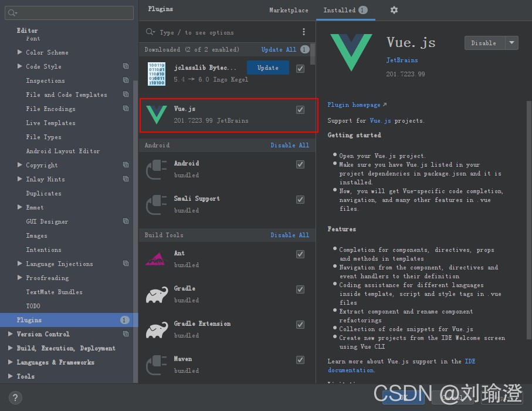This screenshot has width=532, height=411.
Task: Click project-level icon next to Language Injections
Action: tap(126, 263)
